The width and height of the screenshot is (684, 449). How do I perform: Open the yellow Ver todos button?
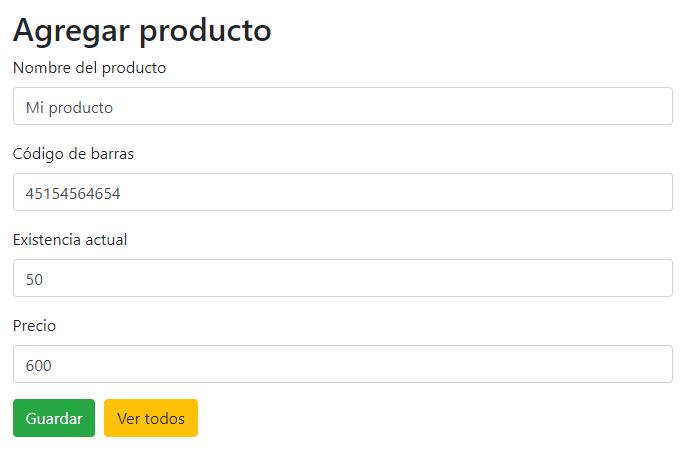[x=150, y=418]
